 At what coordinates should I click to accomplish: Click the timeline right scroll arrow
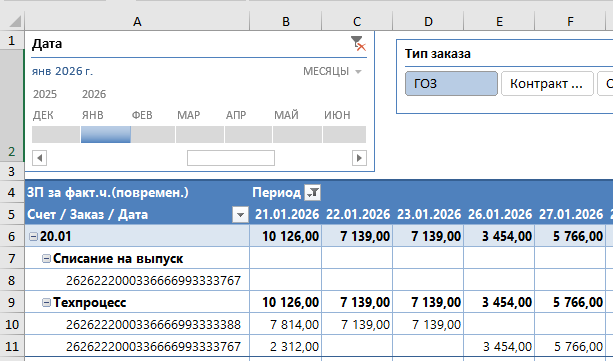[x=359, y=158]
